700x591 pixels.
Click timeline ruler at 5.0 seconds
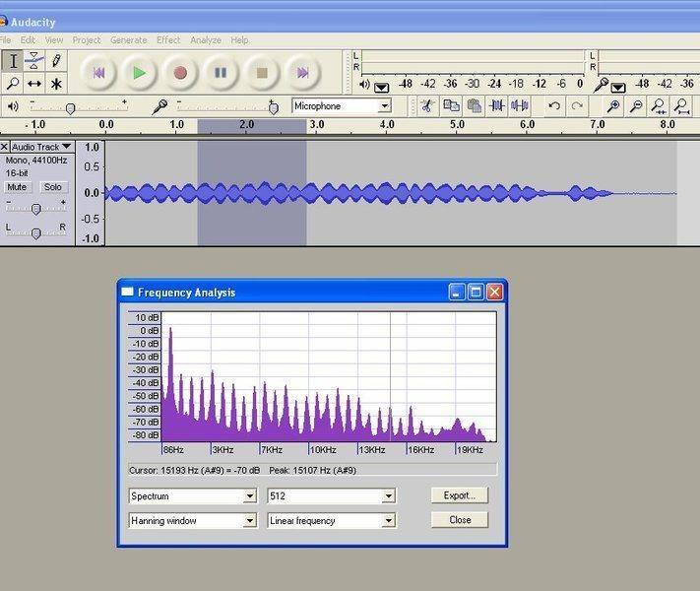click(457, 125)
